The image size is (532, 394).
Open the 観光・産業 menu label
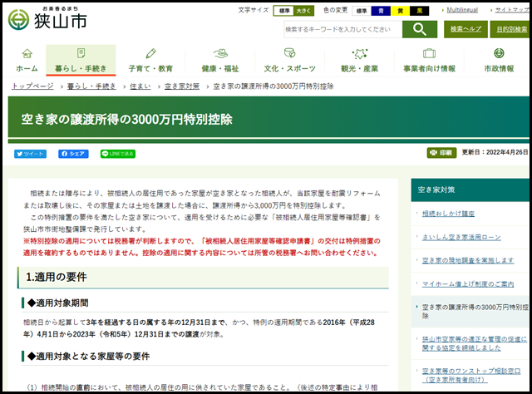pos(360,68)
